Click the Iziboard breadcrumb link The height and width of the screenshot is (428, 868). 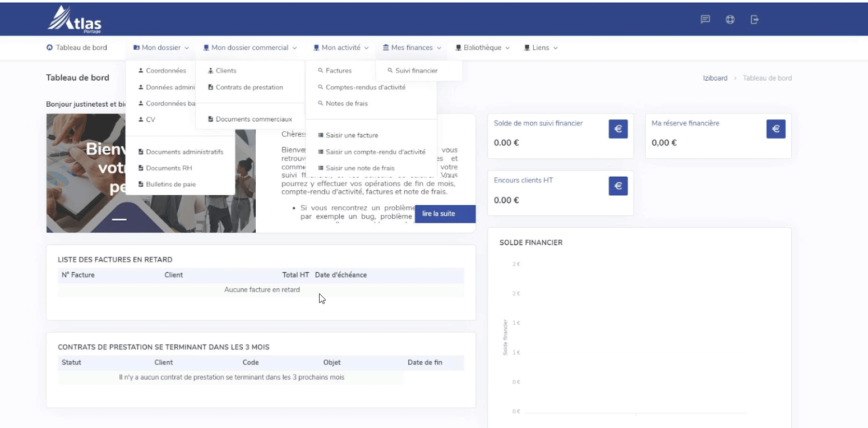pyautogui.click(x=715, y=78)
